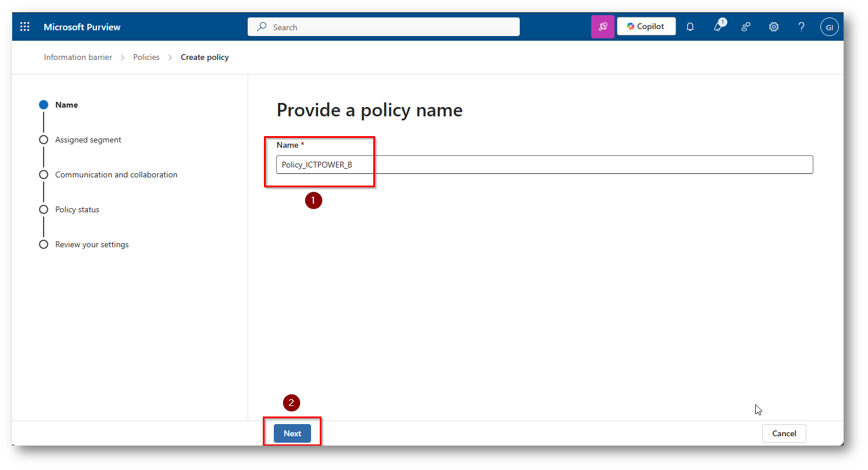Select the Name wizard step
Viewport: 868px width, 470px height.
59,105
